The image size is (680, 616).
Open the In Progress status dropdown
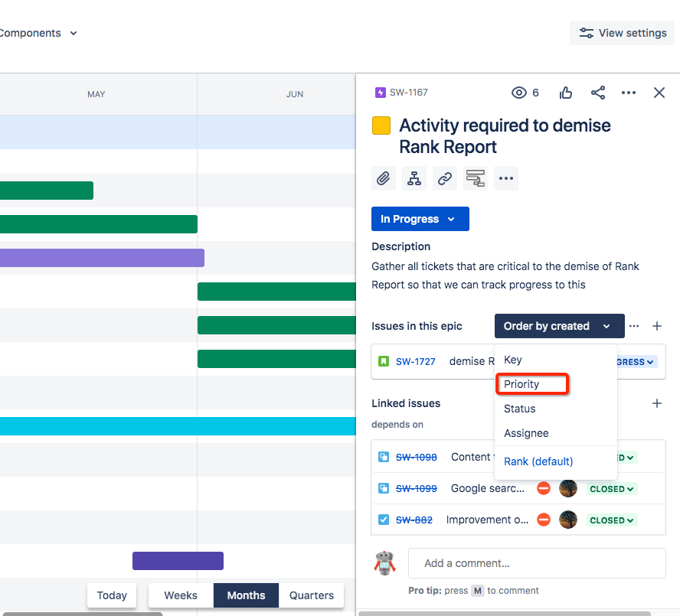(x=420, y=219)
